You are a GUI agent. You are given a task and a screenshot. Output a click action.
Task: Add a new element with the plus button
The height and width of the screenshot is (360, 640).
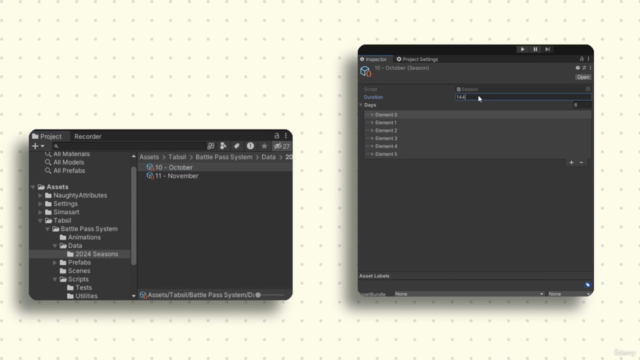click(571, 162)
